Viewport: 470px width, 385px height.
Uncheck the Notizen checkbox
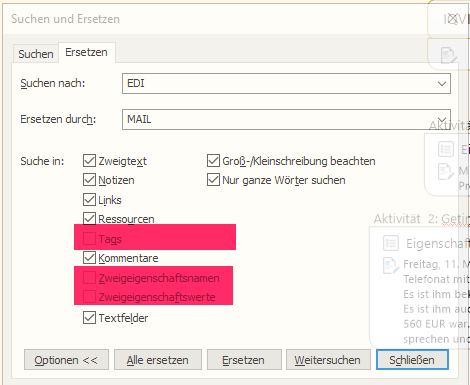(x=89, y=180)
